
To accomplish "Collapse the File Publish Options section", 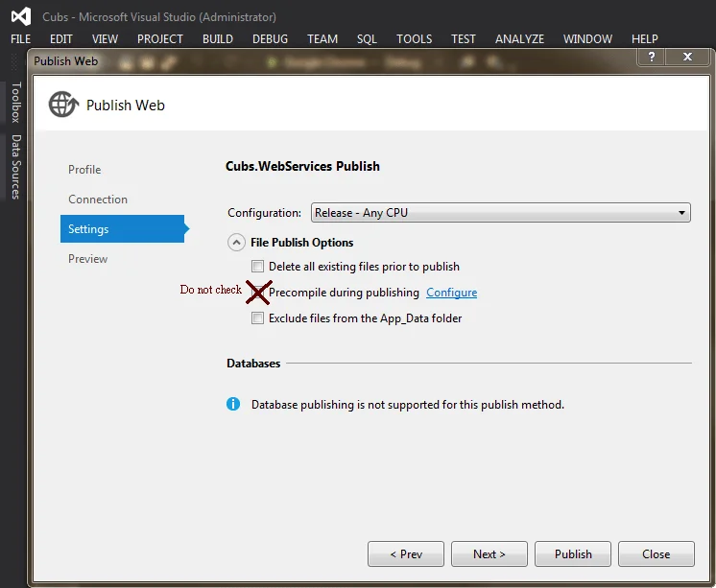I will 235,243.
